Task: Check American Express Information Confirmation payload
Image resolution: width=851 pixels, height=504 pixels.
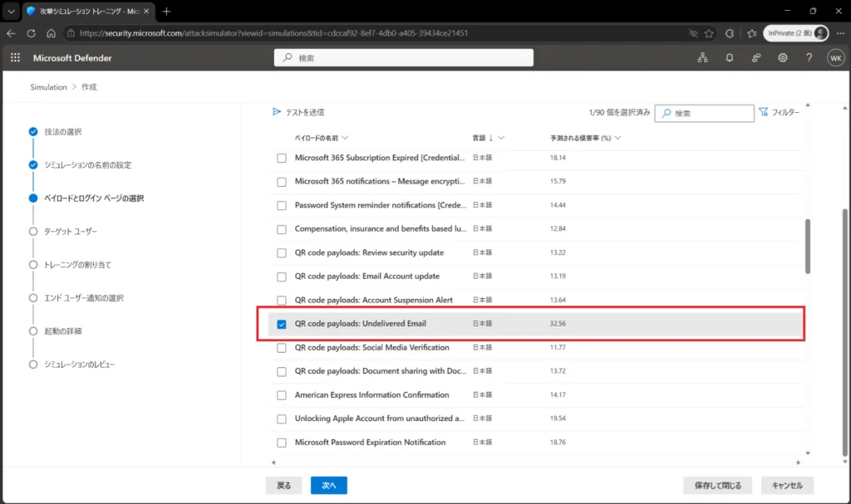Action: pyautogui.click(x=282, y=395)
